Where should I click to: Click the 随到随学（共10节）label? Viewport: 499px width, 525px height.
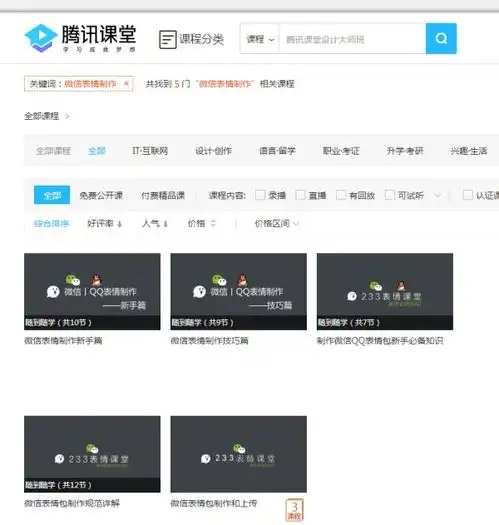(58, 322)
